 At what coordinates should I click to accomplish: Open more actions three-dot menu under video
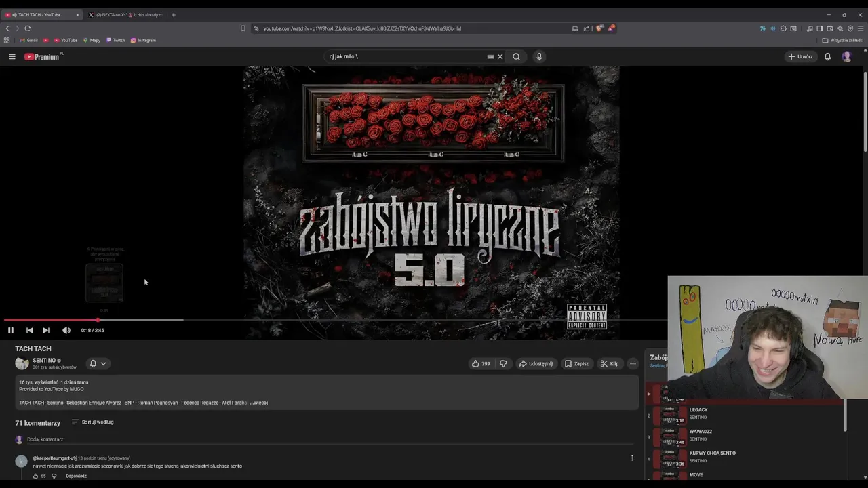633,363
